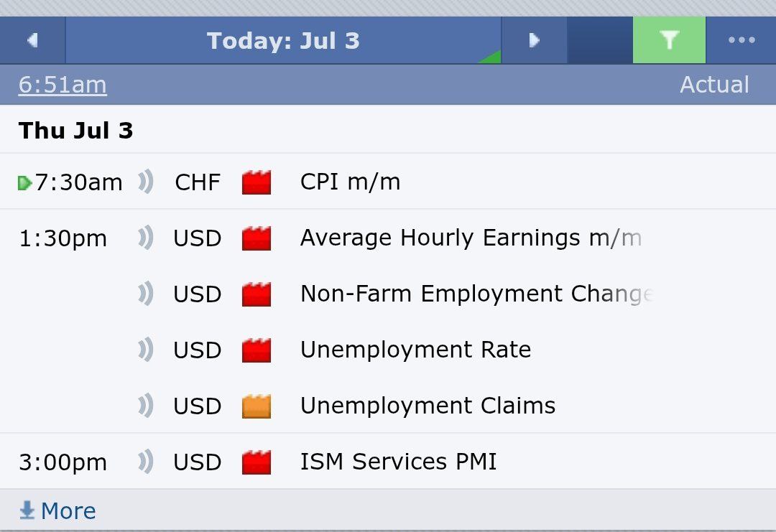
Task: Open Average Hourly Earnings m/m event
Action: click(x=471, y=238)
